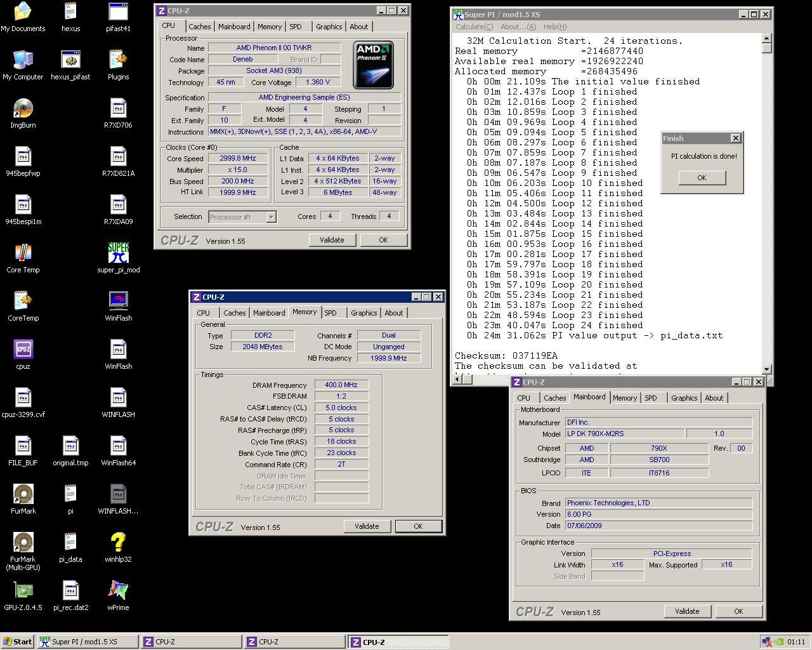This screenshot has width=812, height=650.
Task: Launch the super_pi_mod desktop icon
Action: (118, 258)
